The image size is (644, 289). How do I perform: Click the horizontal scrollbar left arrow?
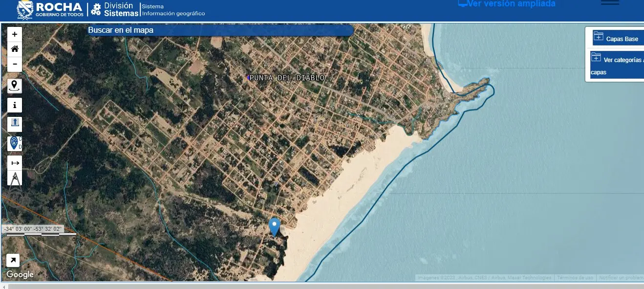(4, 286)
